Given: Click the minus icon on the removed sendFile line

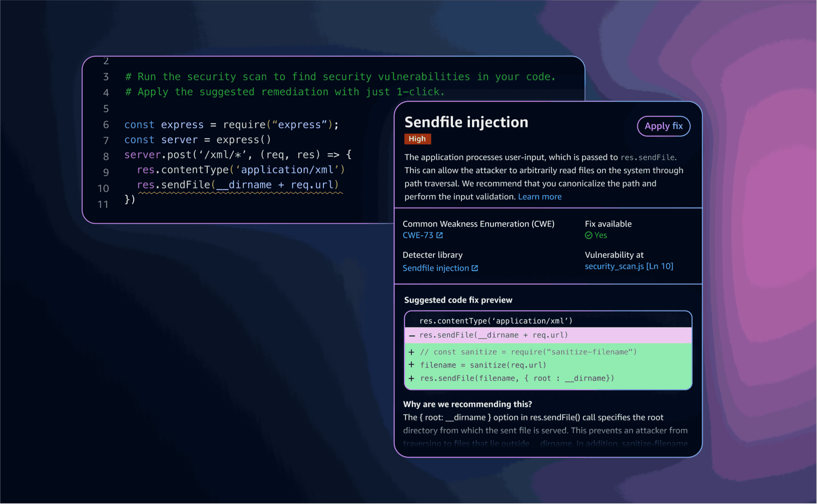Looking at the screenshot, I should click(412, 335).
